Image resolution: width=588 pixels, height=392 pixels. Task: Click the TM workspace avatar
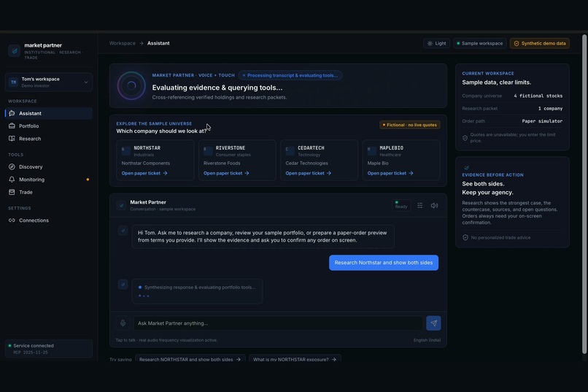pos(14,82)
